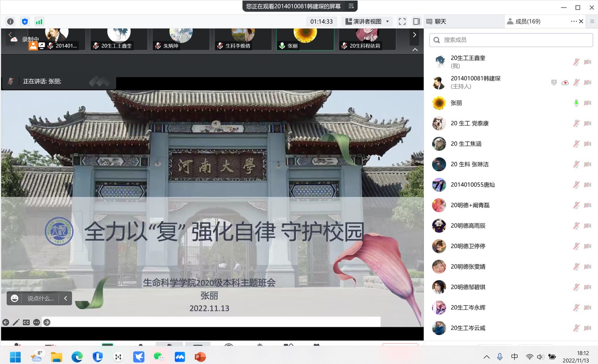Click the CC captions icon
Screen dimensions: 598x364
pos(26,322)
